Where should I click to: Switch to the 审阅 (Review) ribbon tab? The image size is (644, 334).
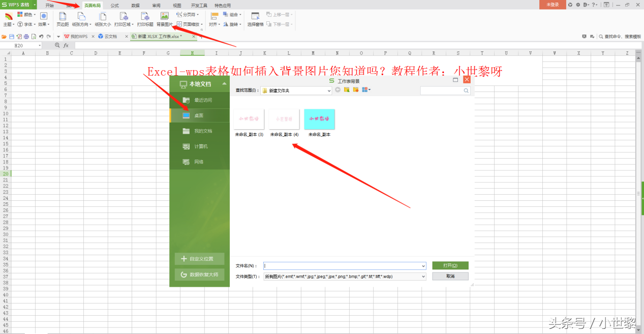click(x=156, y=5)
